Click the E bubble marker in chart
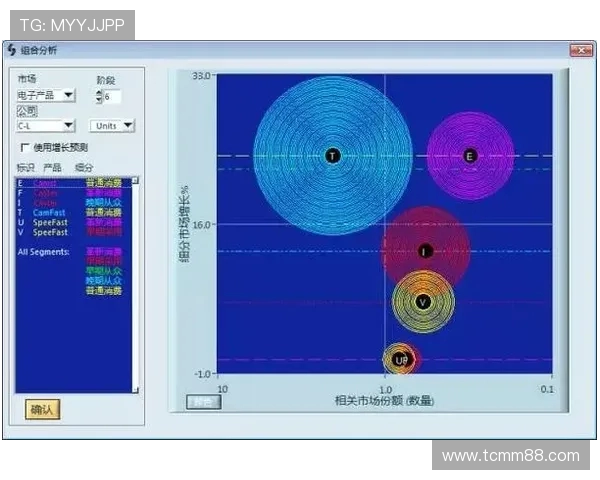 [x=469, y=155]
